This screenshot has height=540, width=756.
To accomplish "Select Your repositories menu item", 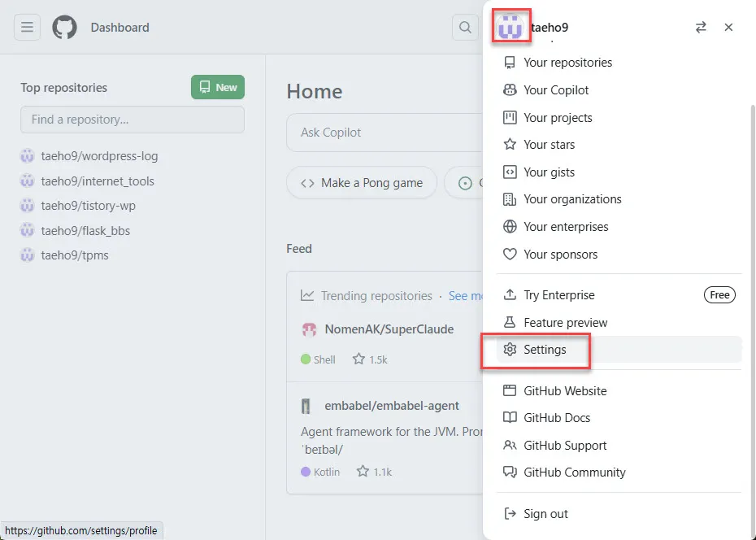I will tap(567, 63).
